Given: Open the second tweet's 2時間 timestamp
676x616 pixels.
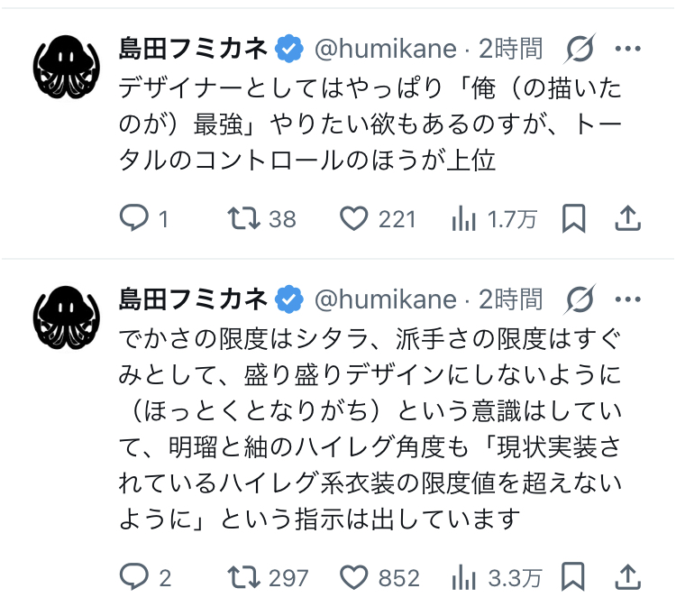Looking at the screenshot, I should [511, 299].
